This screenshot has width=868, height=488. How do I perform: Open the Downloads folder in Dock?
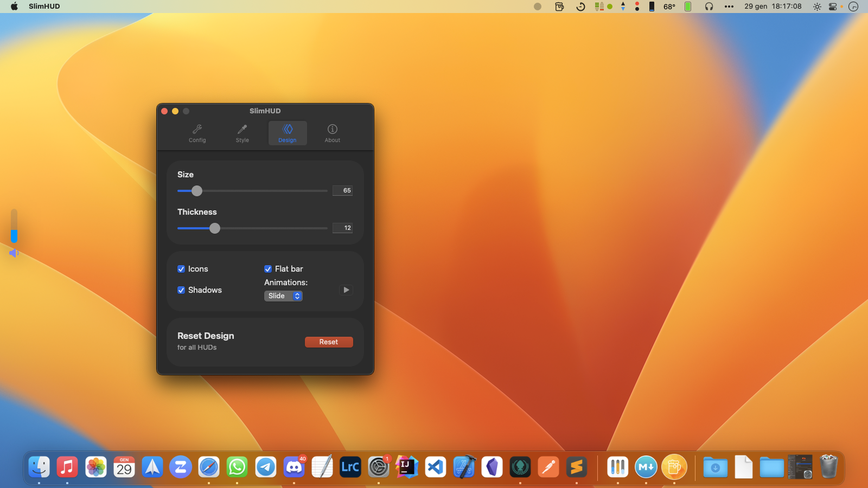pos(715,467)
